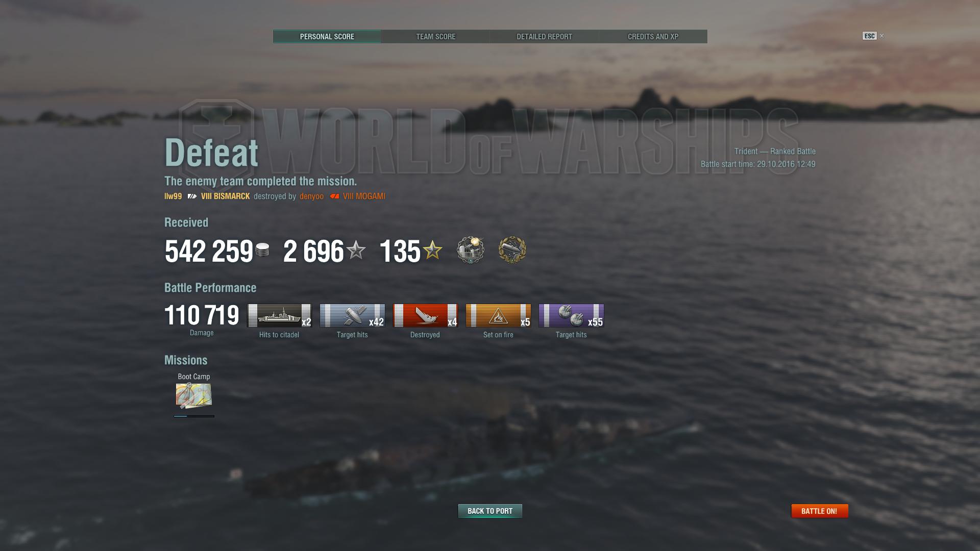Click the player name llw99

(173, 196)
